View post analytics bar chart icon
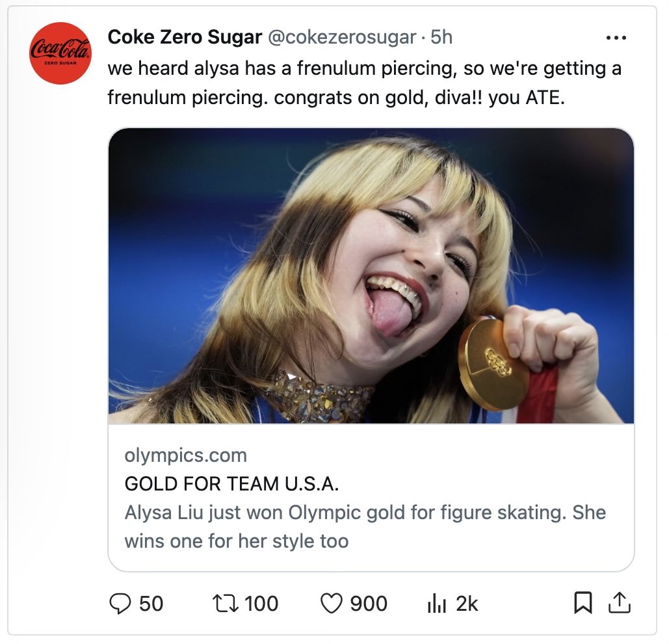This screenshot has width=669, height=644. (436, 604)
